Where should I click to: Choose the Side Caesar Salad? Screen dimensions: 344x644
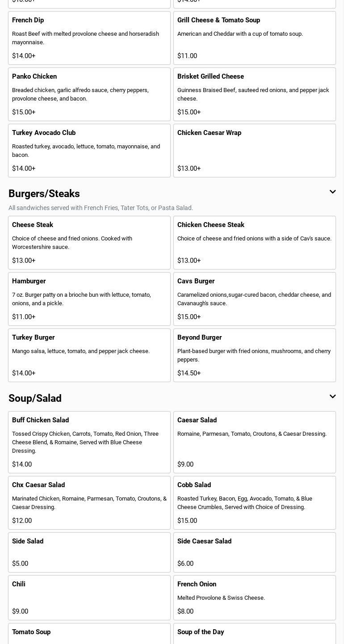point(255,552)
